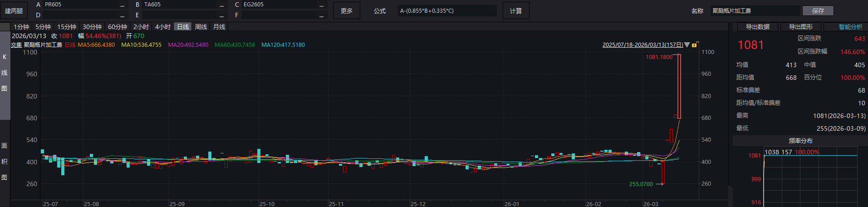Open picker for empty leg F field
Viewport: 868px width, 207px height.
(321, 15)
